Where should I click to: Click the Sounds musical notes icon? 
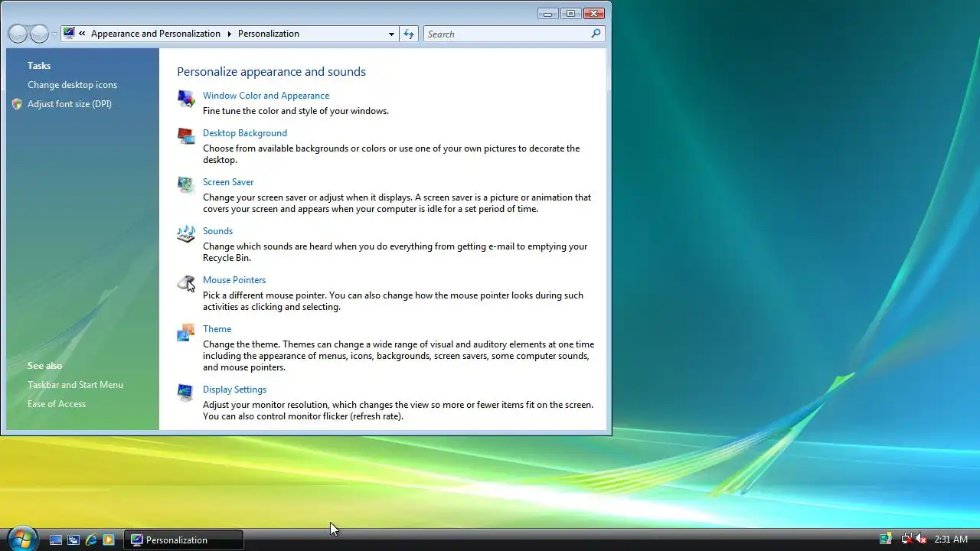point(186,234)
